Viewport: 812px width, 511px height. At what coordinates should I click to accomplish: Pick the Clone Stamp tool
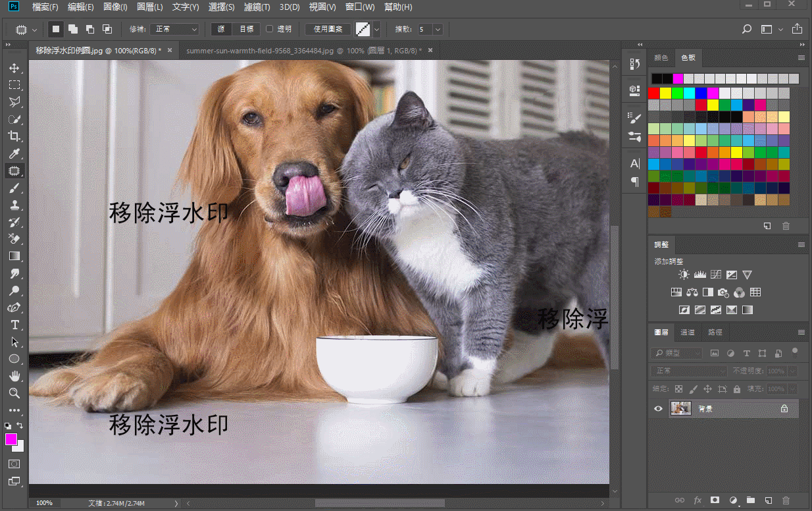click(14, 205)
